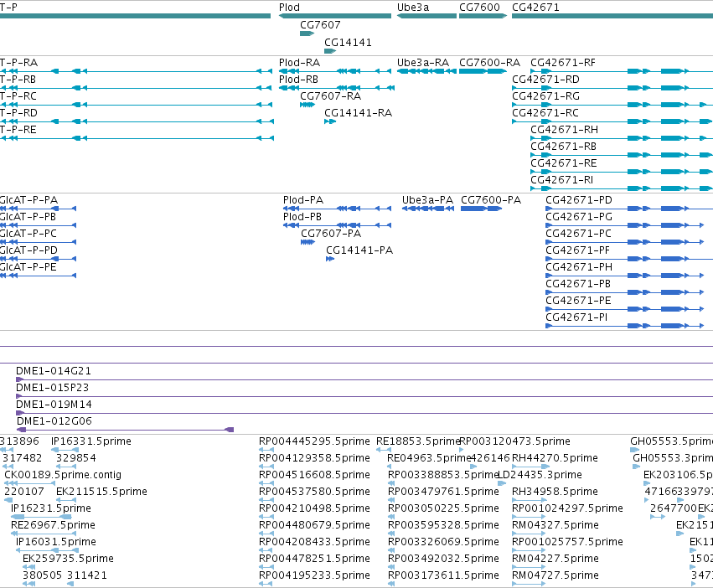Image resolution: width=713 pixels, height=588 pixels.
Task: Click transcript CG14141-RA
Action: [358, 113]
